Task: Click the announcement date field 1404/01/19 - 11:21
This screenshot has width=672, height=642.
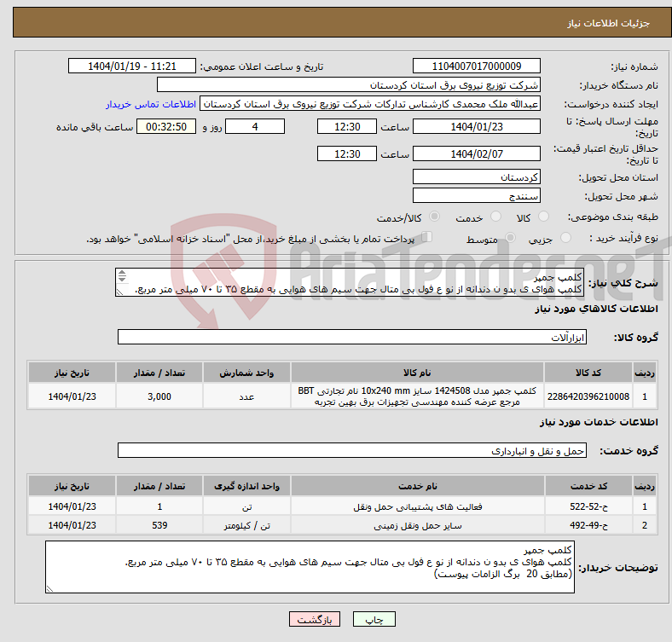Action: (132, 67)
